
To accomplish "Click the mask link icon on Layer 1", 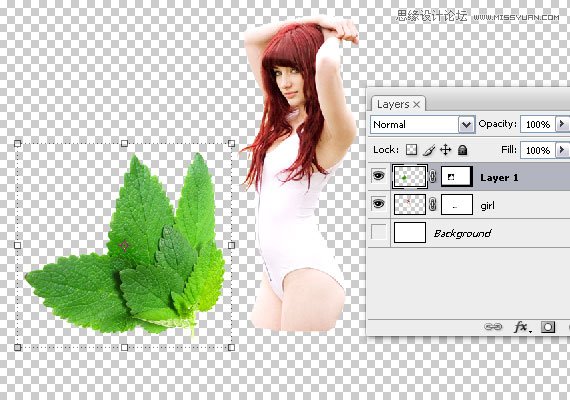I will point(433,176).
